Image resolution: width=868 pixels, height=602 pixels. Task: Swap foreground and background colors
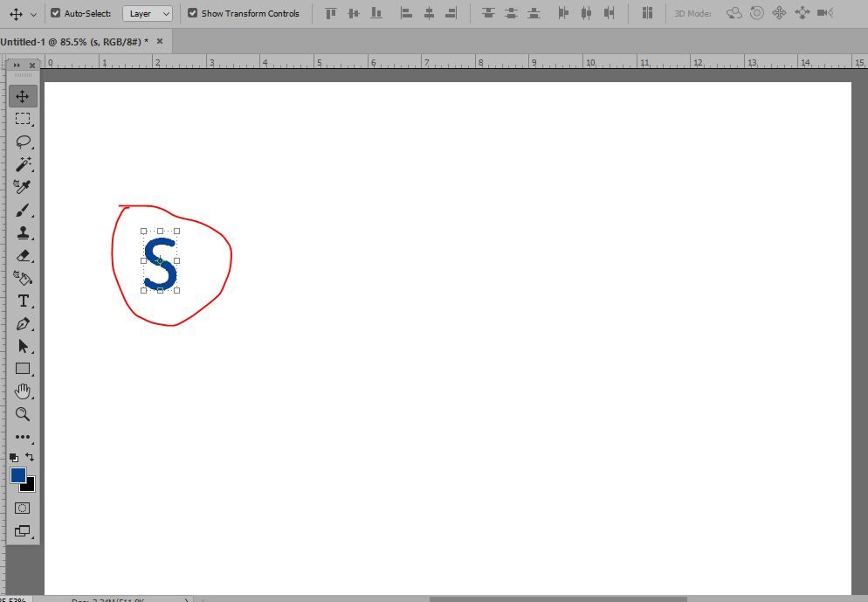pyautogui.click(x=30, y=458)
